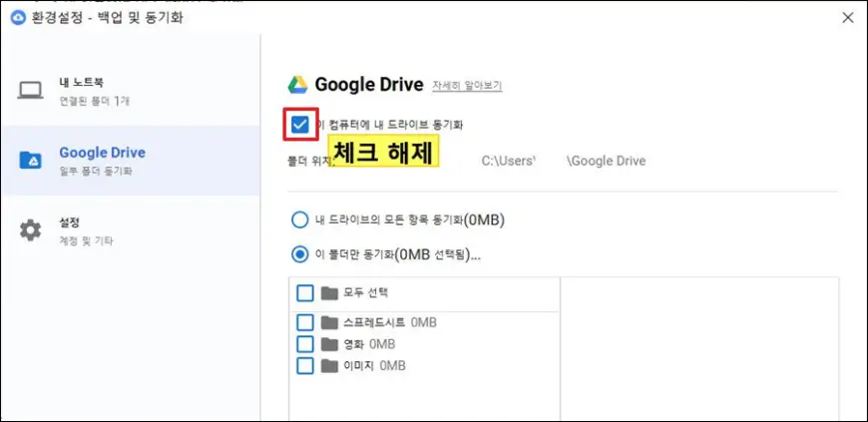Check the 모두 선택 checkbox
Screen dimensions: 868x422
(x=305, y=293)
